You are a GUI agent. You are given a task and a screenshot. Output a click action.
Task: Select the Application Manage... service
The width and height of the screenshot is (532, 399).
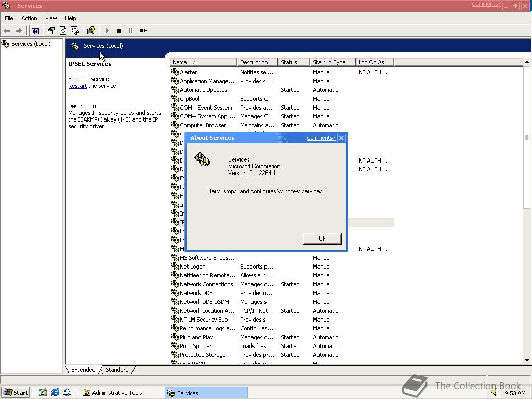point(282,81)
